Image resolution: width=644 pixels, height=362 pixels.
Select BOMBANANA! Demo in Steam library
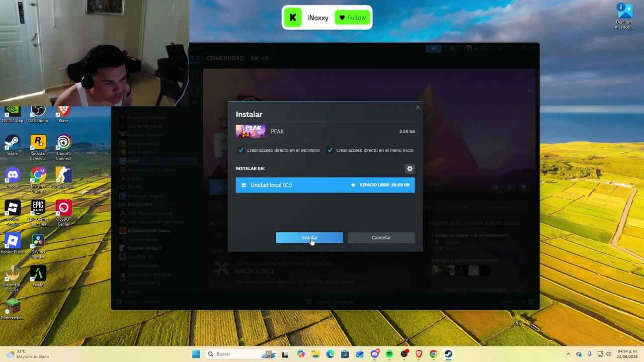tap(149, 231)
